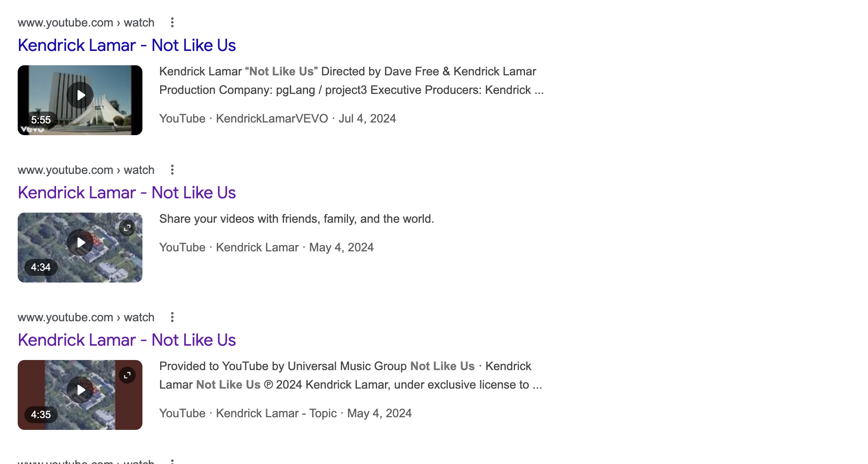Open the title link above the 4:34 video
Screen dimensions: 868x464
pyautogui.click(x=126, y=193)
